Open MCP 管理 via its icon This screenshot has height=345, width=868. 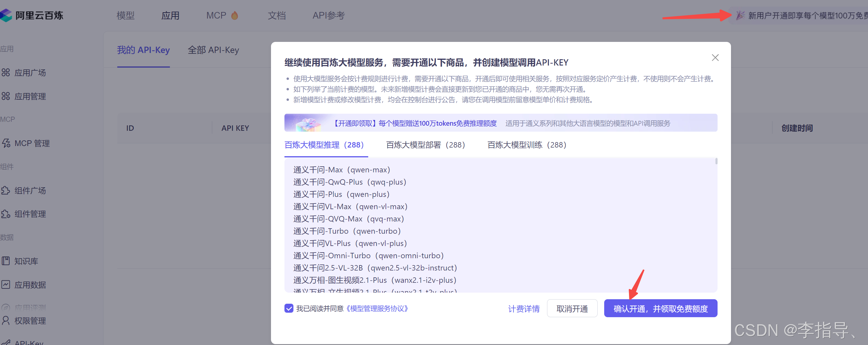(x=6, y=143)
